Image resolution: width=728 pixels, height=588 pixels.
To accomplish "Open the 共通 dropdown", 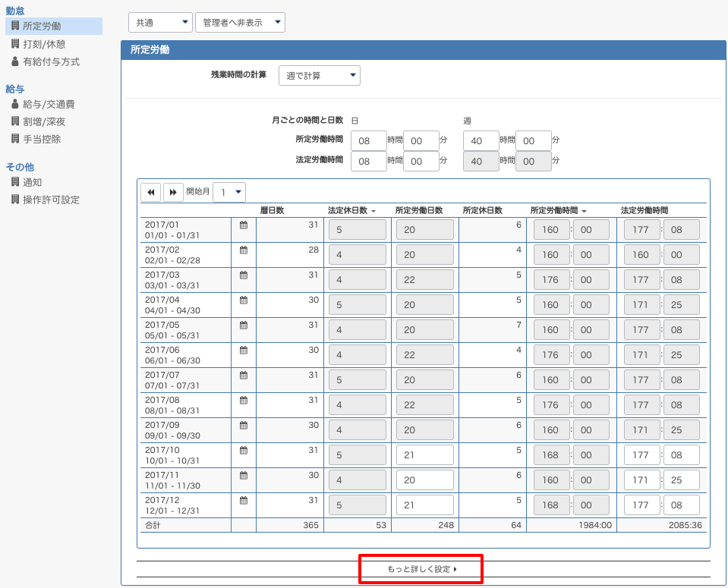I will click(x=160, y=23).
